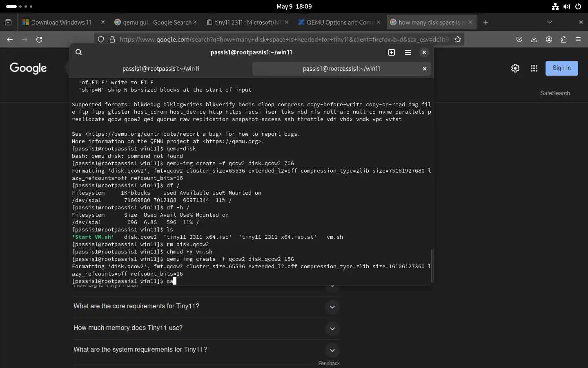The height and width of the screenshot is (368, 588).
Task: Open terminal search with magnifier icon
Action: (x=79, y=52)
